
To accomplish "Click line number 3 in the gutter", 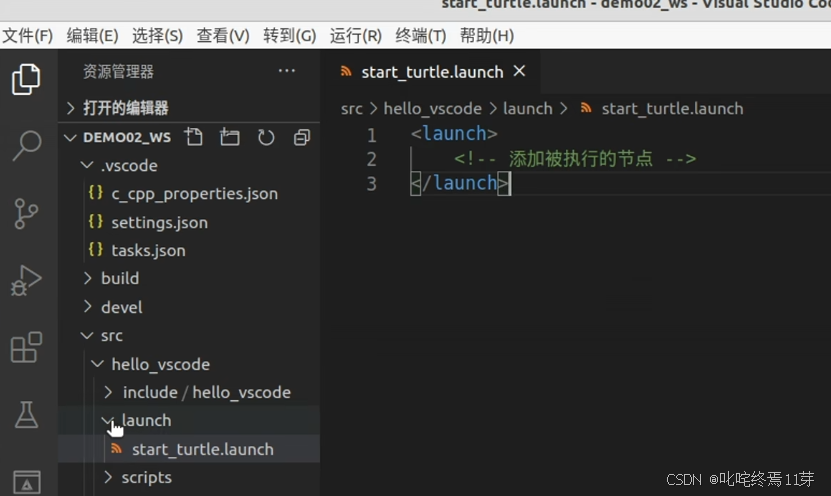I will pos(372,183).
